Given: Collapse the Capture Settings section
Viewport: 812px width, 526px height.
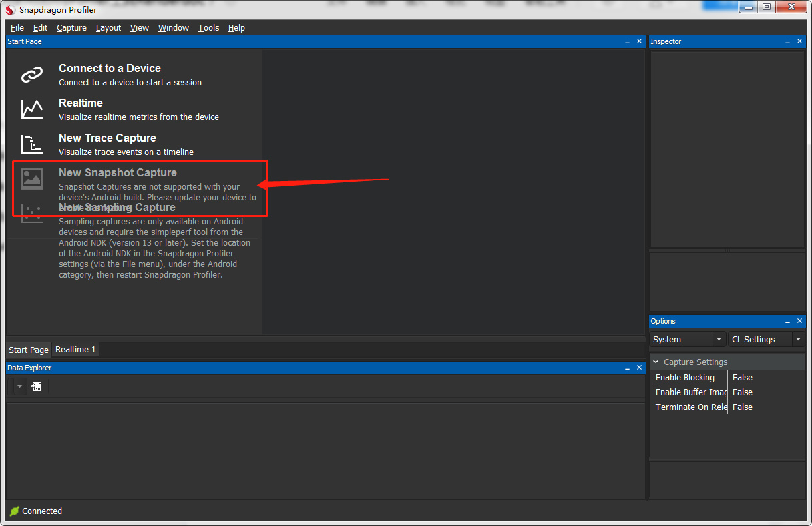Looking at the screenshot, I should click(656, 362).
